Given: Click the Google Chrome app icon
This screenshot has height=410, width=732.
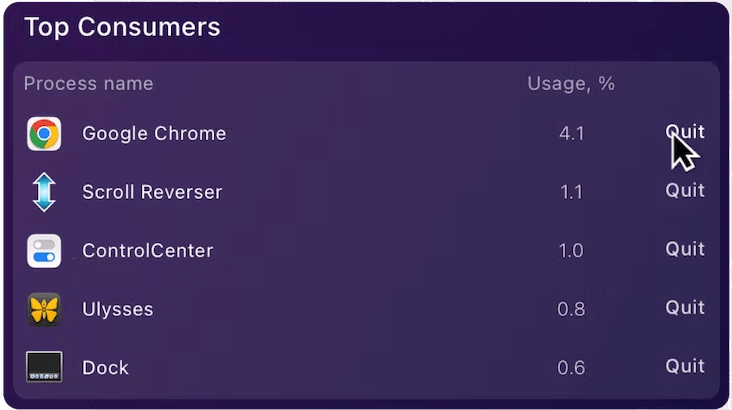Looking at the screenshot, I should [44, 134].
